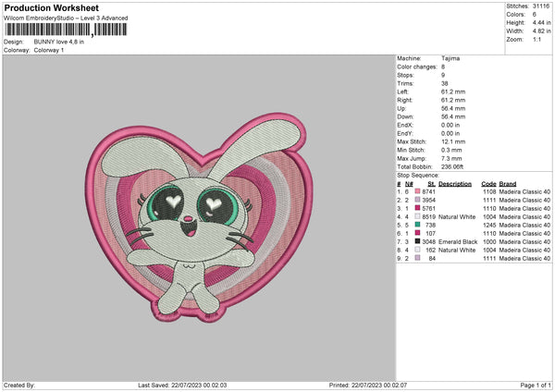Select the magenta swatch for stitch count 5761
Image resolution: width=555 pixels, height=392 pixels.
pos(418,208)
